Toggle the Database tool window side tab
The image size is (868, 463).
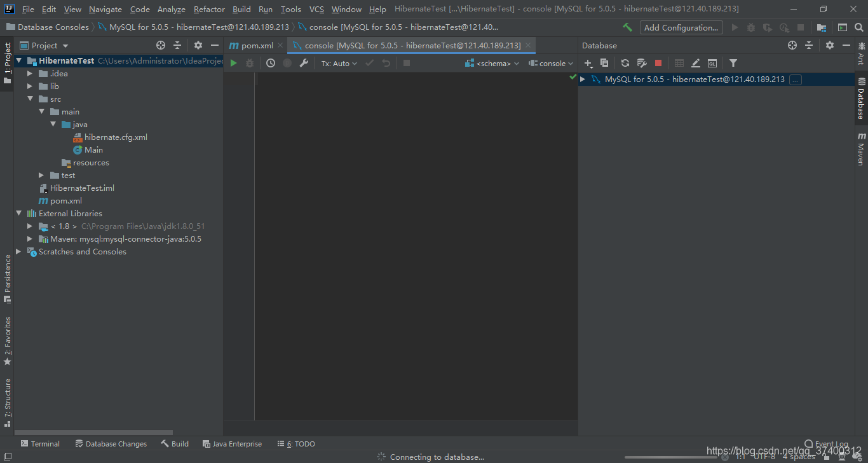coord(861,99)
